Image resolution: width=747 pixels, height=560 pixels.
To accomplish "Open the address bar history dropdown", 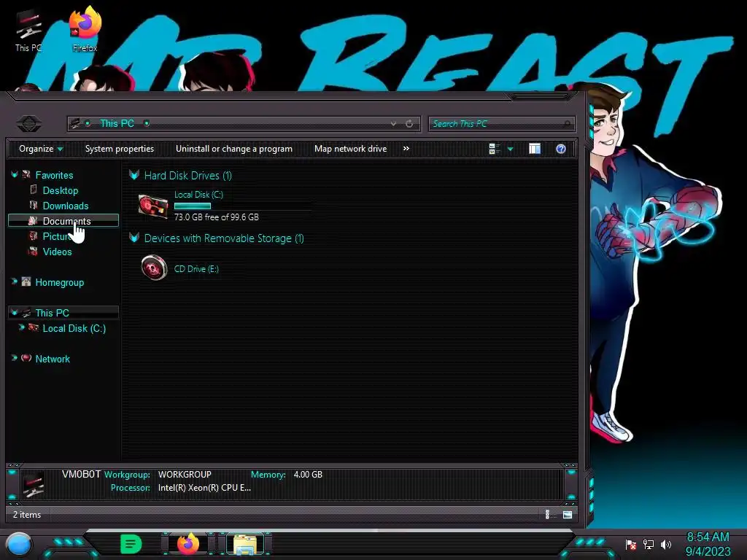I will point(393,124).
